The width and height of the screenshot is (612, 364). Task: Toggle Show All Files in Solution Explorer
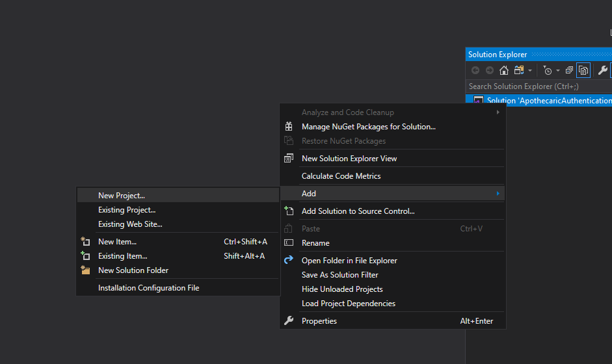(x=583, y=70)
